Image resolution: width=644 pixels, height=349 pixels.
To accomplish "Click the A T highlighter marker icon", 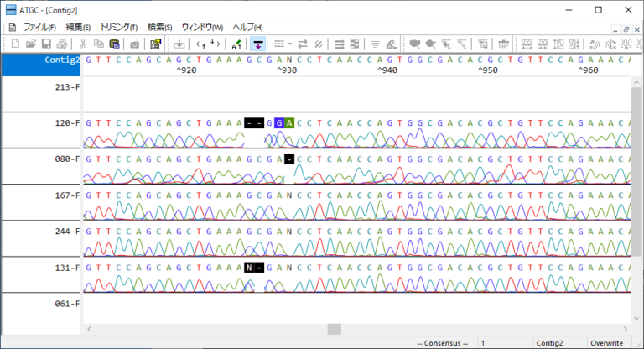I will pos(236,44).
